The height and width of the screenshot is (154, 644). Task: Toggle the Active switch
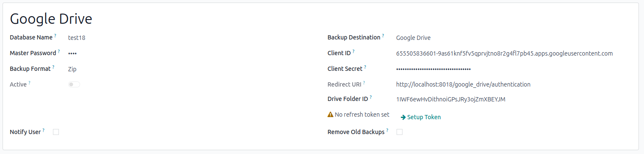point(74,84)
